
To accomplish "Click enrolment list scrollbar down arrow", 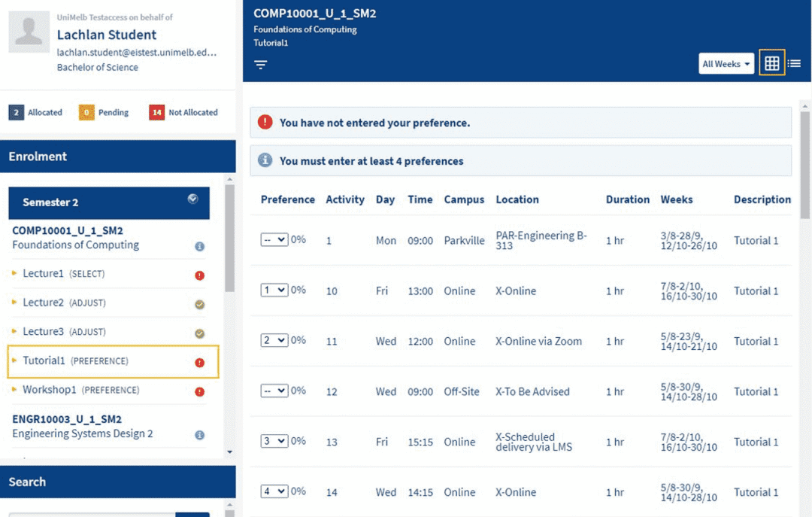I will click(230, 452).
